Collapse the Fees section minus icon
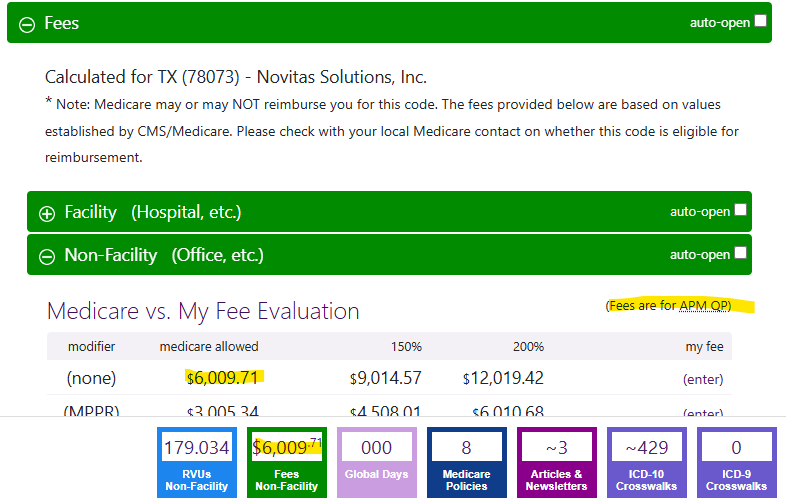Image resolution: width=786 pixels, height=498 pixels. click(27, 23)
